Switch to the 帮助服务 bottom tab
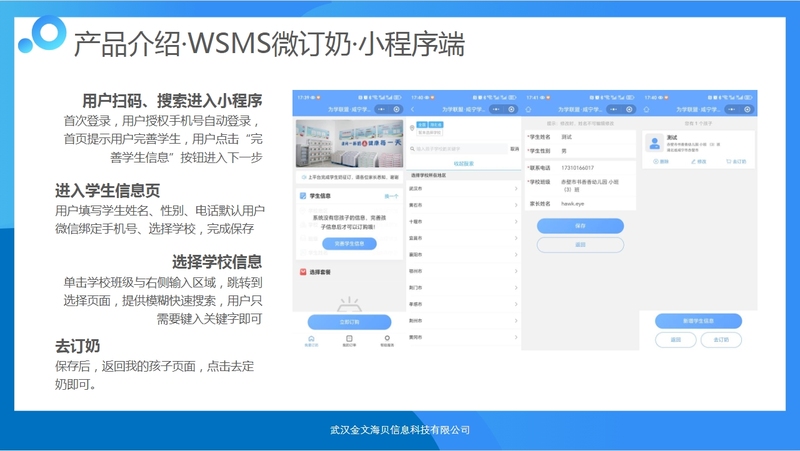Screen dimensions: 800x451 tap(387, 341)
